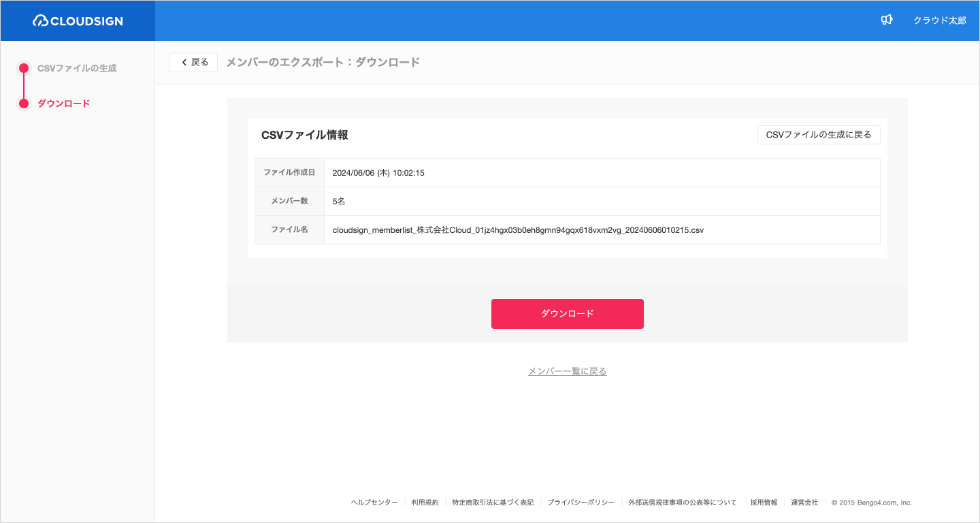Open the クラウド太郎 user menu
Screen dimensions: 980x523
(x=939, y=20)
